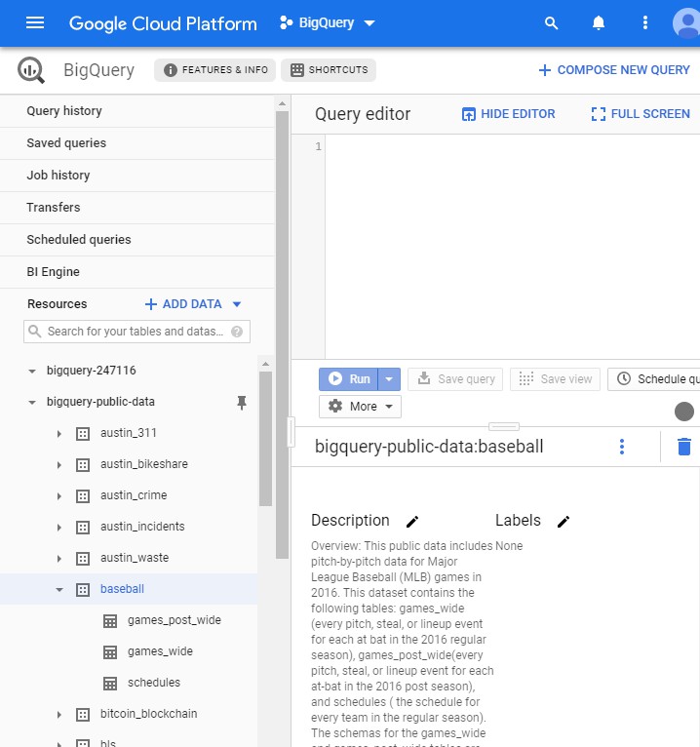The image size is (700, 747).
Task: Open the notifications bell
Action: [599, 23]
